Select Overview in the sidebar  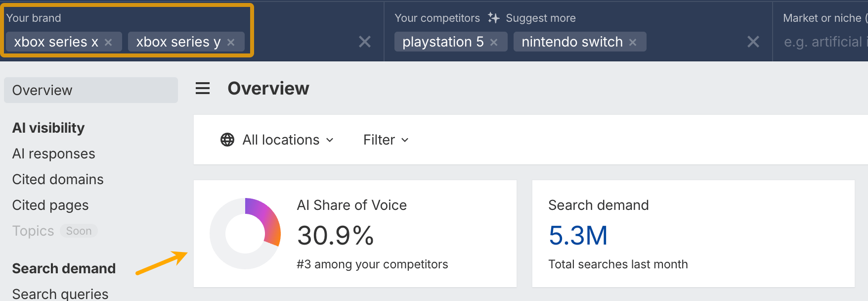43,90
